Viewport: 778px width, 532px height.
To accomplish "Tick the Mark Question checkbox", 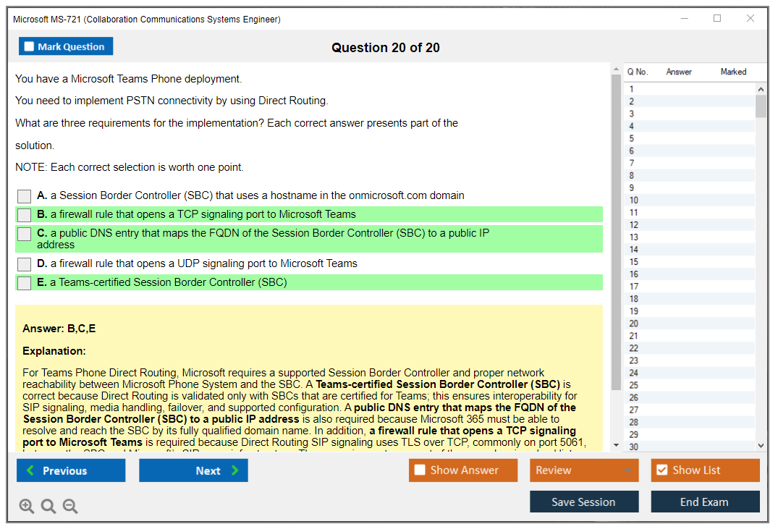I will click(x=29, y=46).
